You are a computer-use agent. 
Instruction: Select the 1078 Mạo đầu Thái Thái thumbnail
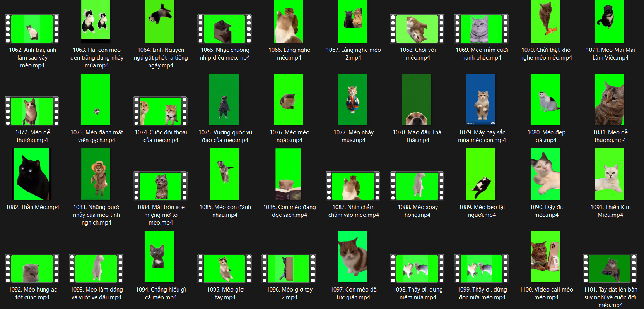[417, 99]
